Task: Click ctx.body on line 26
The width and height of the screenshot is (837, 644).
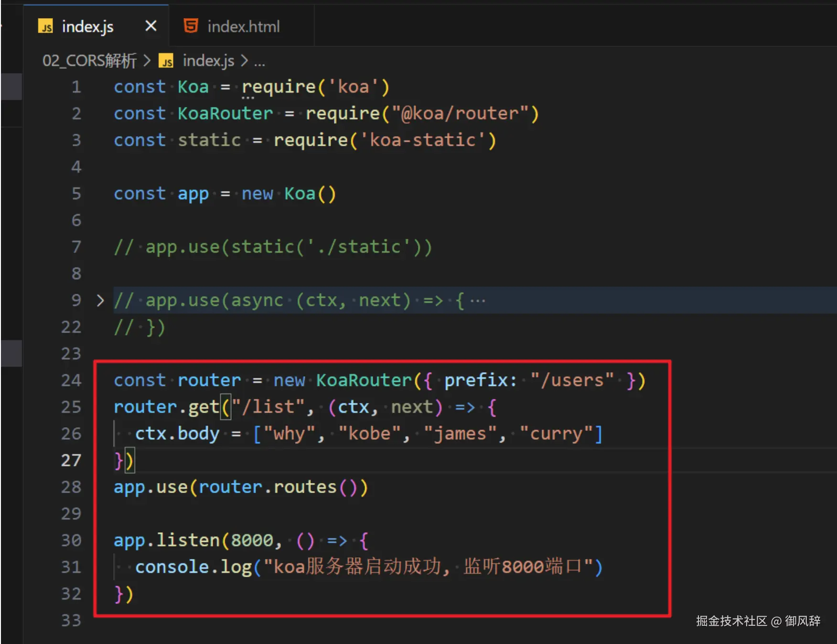Action: (x=177, y=434)
